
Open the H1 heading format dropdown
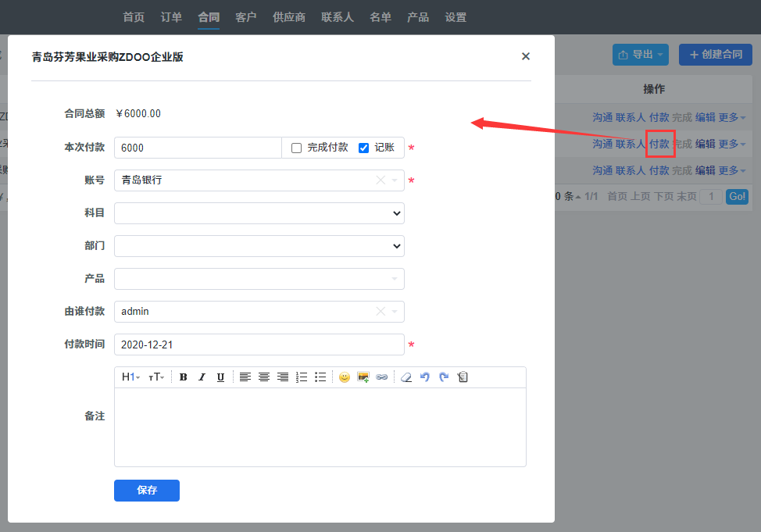[x=130, y=377]
